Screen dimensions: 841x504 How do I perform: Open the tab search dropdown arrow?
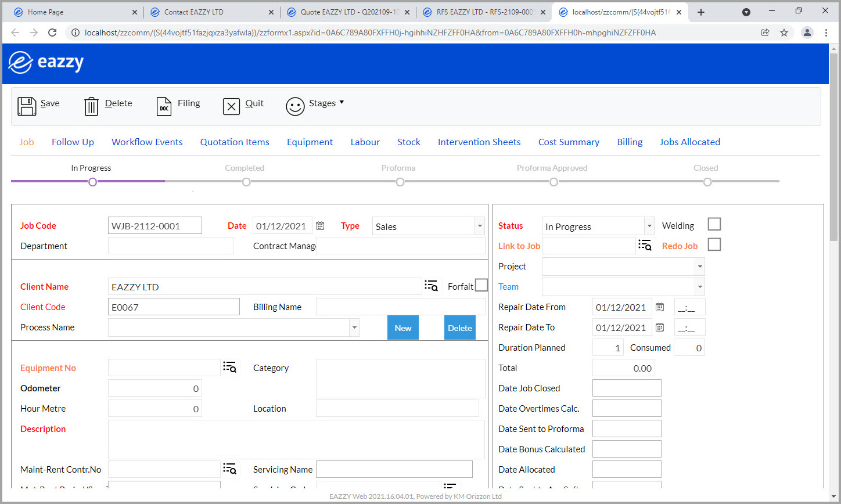tap(746, 12)
